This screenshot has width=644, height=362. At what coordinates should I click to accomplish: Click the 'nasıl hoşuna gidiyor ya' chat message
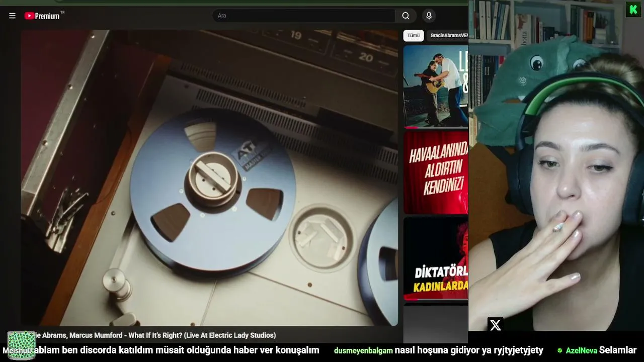pyautogui.click(x=469, y=350)
